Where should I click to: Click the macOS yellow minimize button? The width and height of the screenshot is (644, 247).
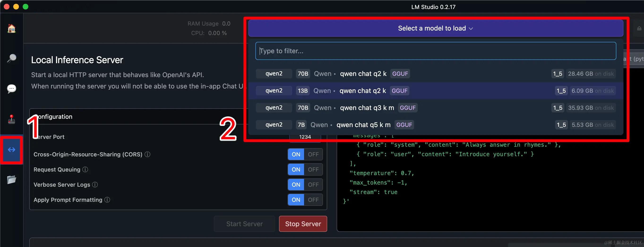point(16,7)
